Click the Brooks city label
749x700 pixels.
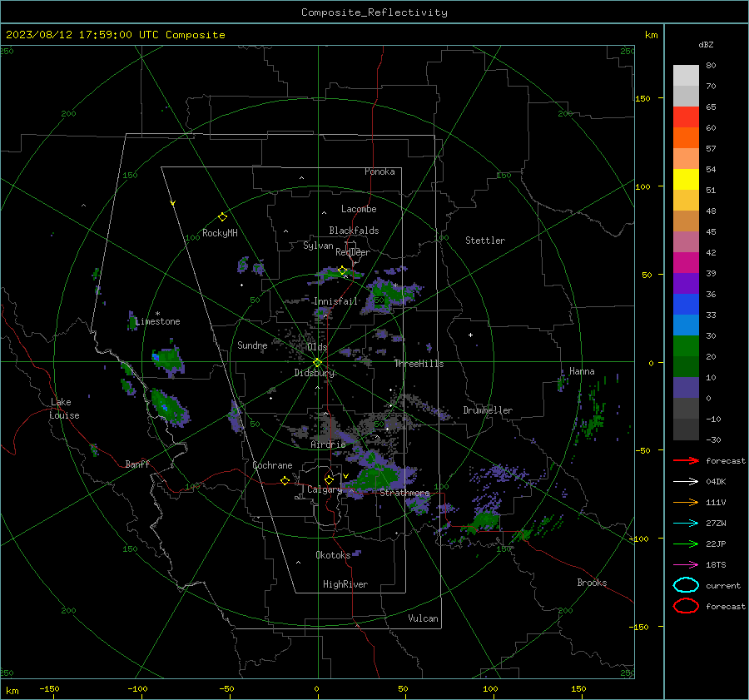point(592,582)
